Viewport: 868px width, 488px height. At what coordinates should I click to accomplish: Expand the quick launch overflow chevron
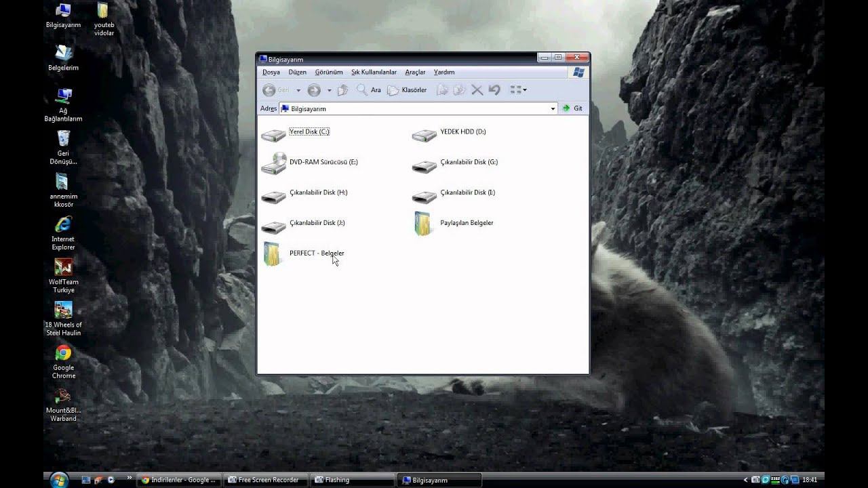(129, 477)
